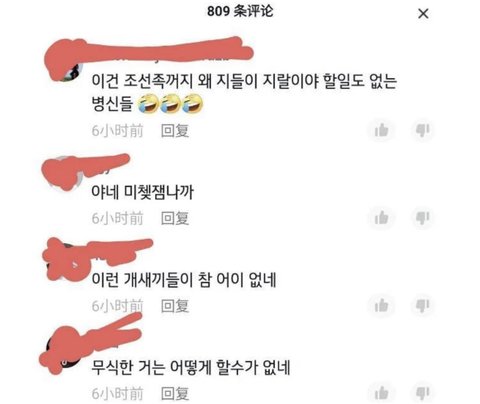Dislike the comment with laughing emojis
The height and width of the screenshot is (404, 480).
pyautogui.click(x=423, y=130)
